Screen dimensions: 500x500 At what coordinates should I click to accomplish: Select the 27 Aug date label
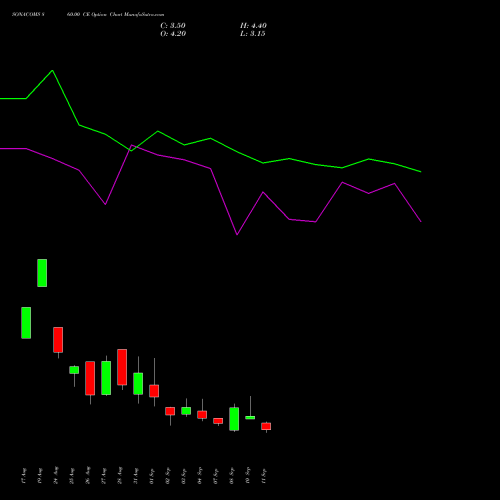click(x=104, y=476)
